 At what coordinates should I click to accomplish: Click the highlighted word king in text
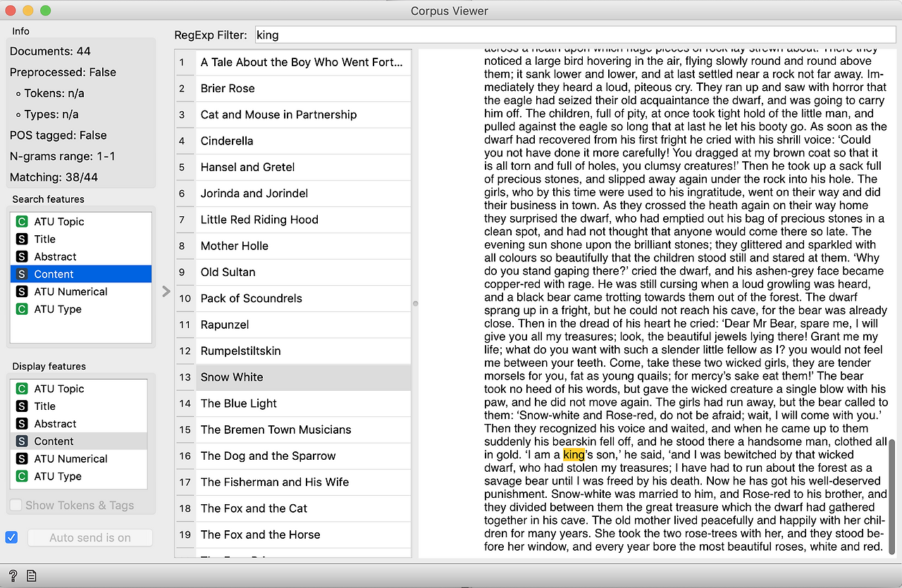(x=574, y=455)
